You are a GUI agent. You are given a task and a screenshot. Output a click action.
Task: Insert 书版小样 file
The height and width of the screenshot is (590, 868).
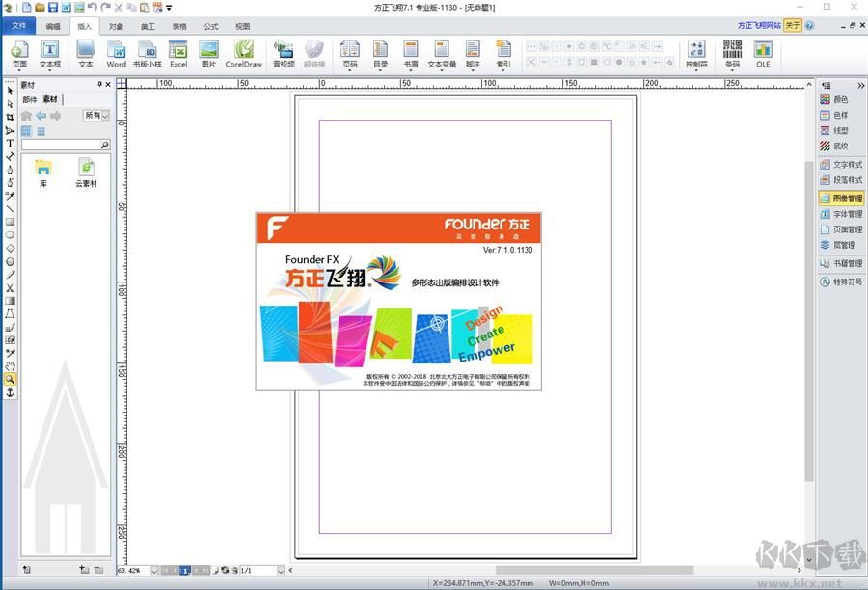pyautogui.click(x=148, y=54)
